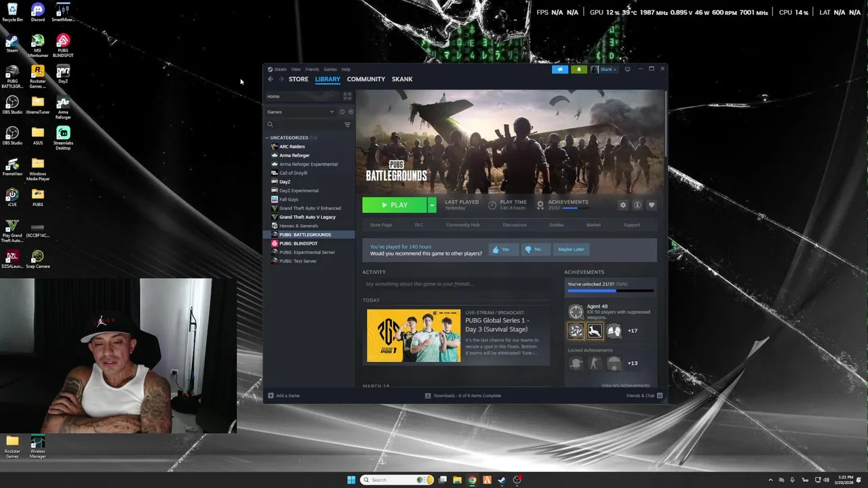Select Arma Reforger Experimental in library

pos(309,164)
